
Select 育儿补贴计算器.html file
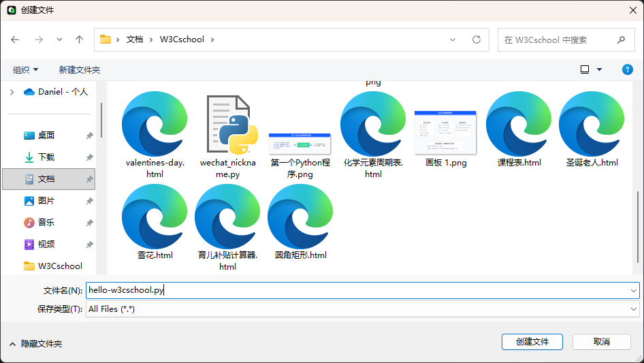tap(228, 227)
